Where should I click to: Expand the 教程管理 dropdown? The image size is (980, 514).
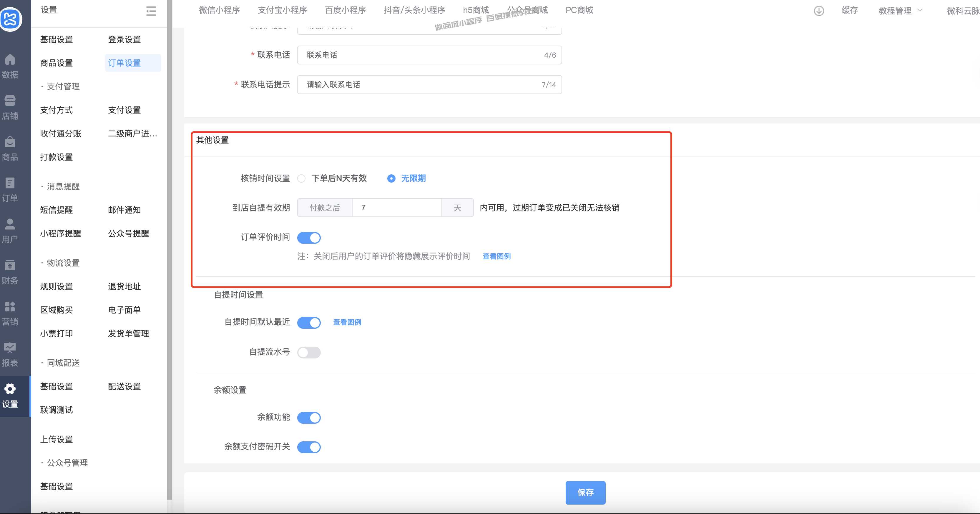(900, 11)
